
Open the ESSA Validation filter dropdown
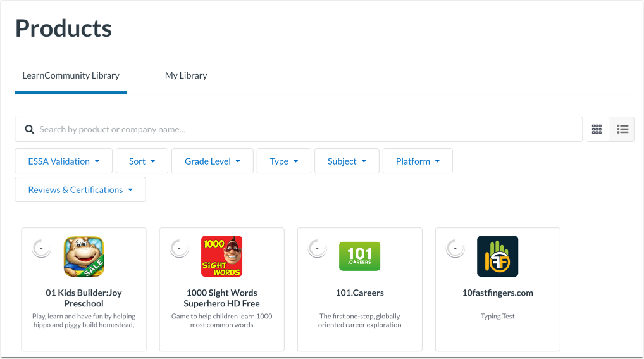tap(64, 161)
